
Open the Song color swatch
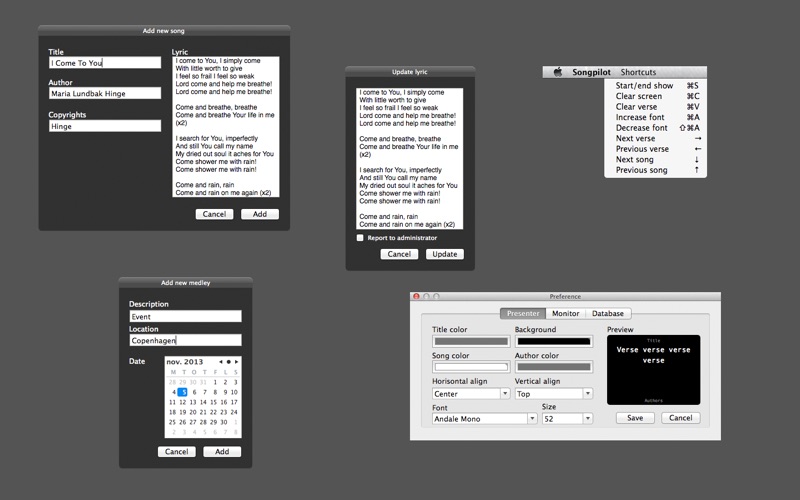(x=471, y=367)
